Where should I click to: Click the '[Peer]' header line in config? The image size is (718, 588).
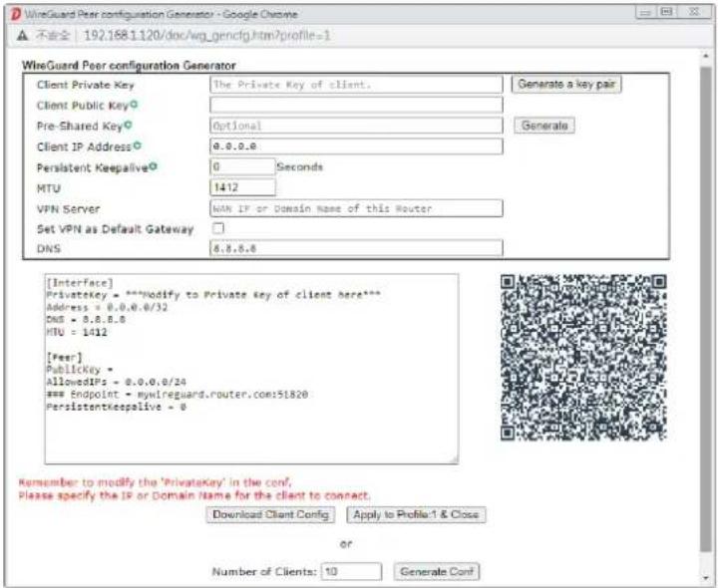tap(64, 357)
